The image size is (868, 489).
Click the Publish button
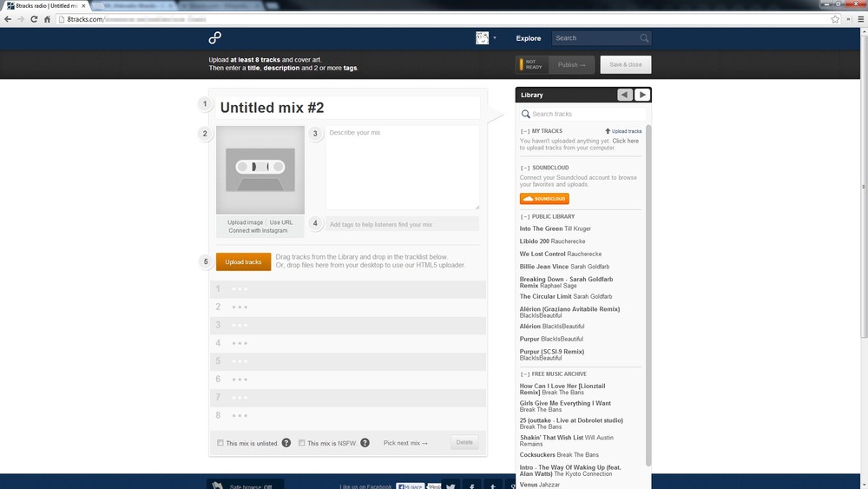tap(571, 65)
